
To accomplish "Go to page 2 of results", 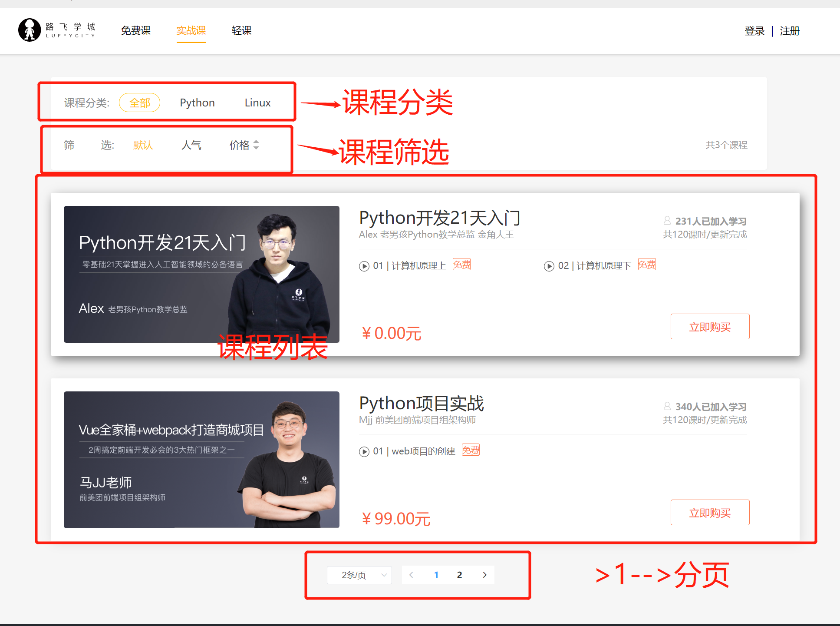I will point(459,575).
